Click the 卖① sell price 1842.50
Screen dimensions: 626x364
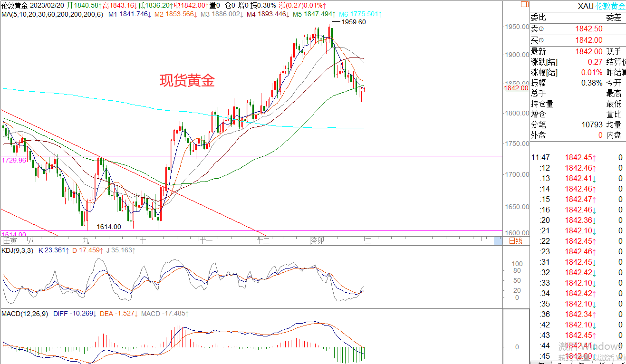click(589, 29)
